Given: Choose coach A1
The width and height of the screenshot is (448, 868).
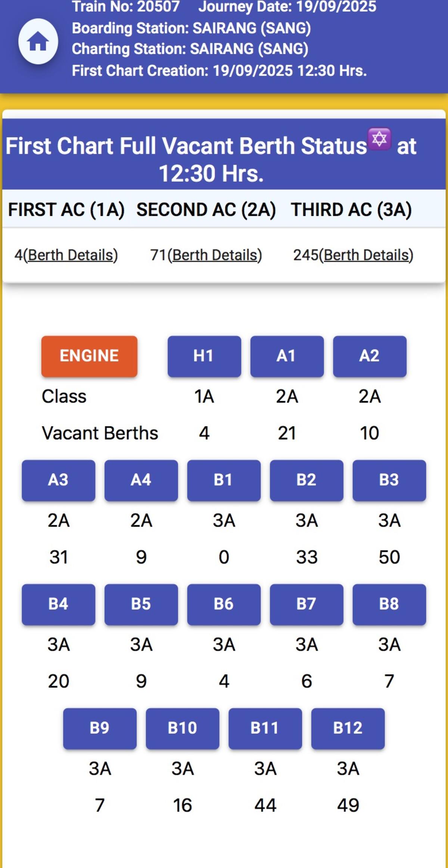Looking at the screenshot, I should (287, 356).
